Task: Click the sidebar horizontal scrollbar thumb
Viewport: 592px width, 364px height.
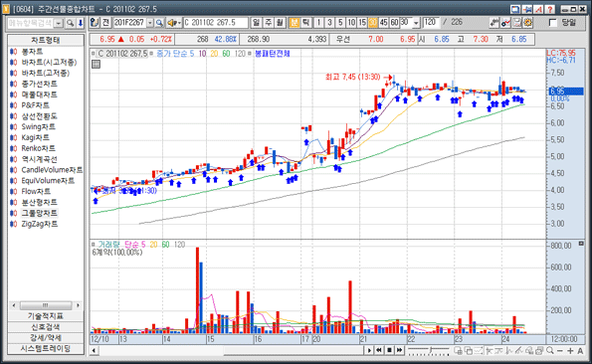Action: point(46,305)
